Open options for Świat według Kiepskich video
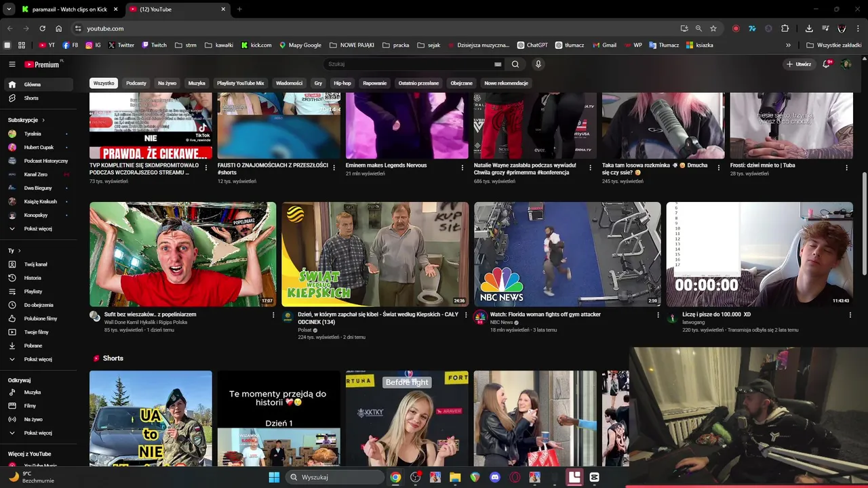Viewport: 868px width, 488px height. click(x=466, y=315)
